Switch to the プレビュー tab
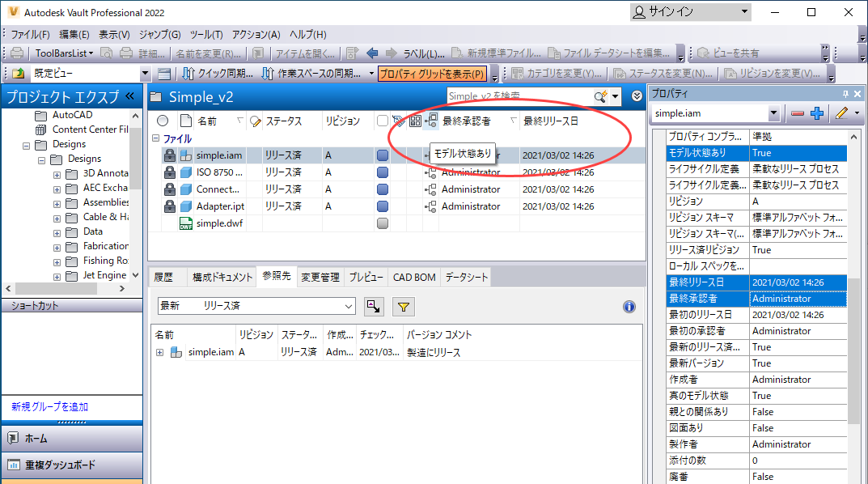Image resolution: width=868 pixels, height=484 pixels. coord(366,278)
